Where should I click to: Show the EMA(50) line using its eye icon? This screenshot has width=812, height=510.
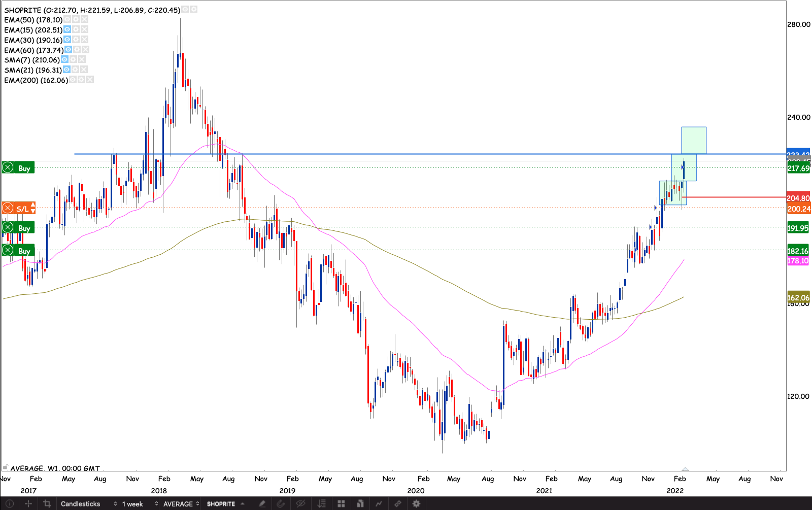tap(67, 19)
